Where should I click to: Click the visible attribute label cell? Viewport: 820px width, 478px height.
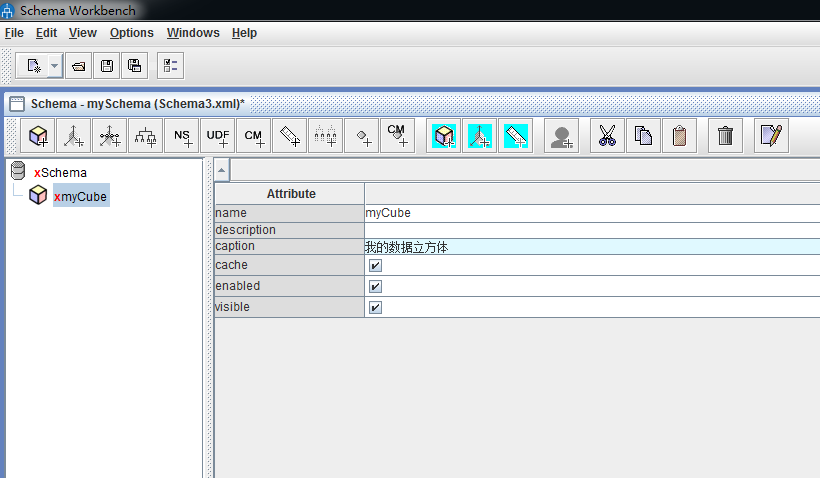pos(290,307)
